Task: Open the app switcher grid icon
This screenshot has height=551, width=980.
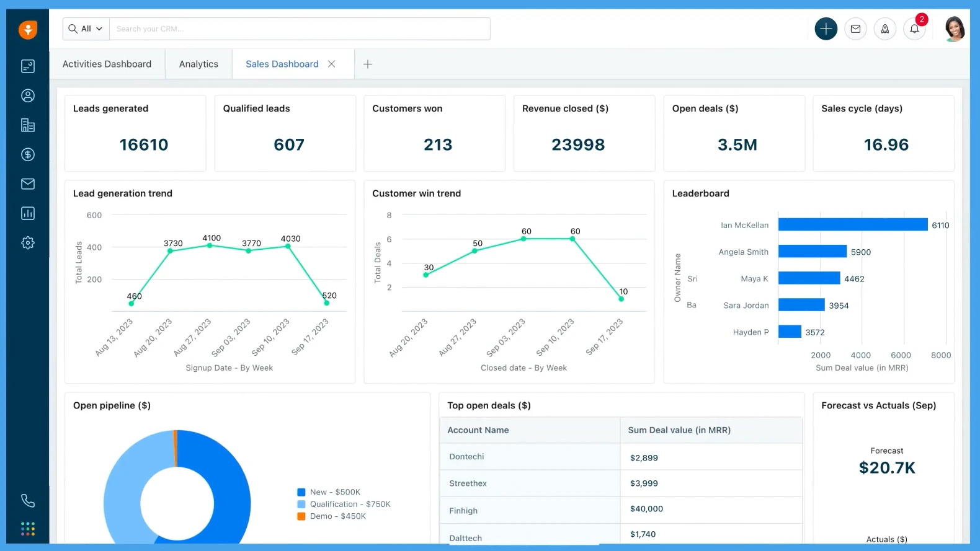Action: tap(28, 529)
